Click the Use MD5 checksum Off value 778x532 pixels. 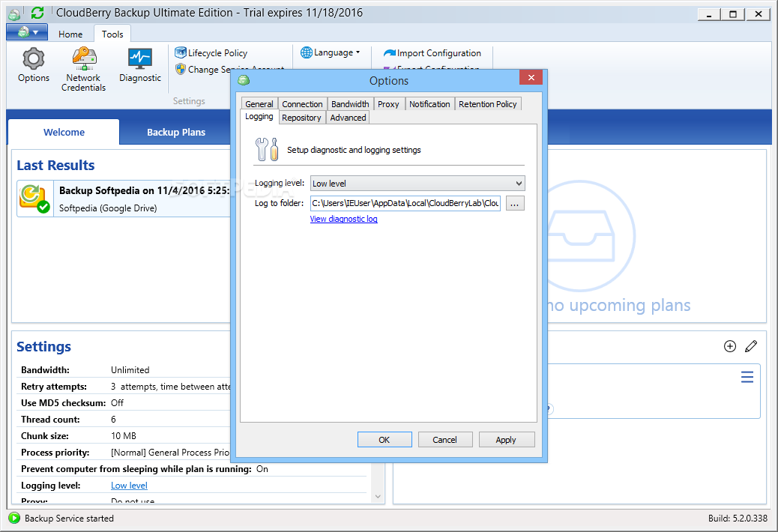click(x=117, y=402)
